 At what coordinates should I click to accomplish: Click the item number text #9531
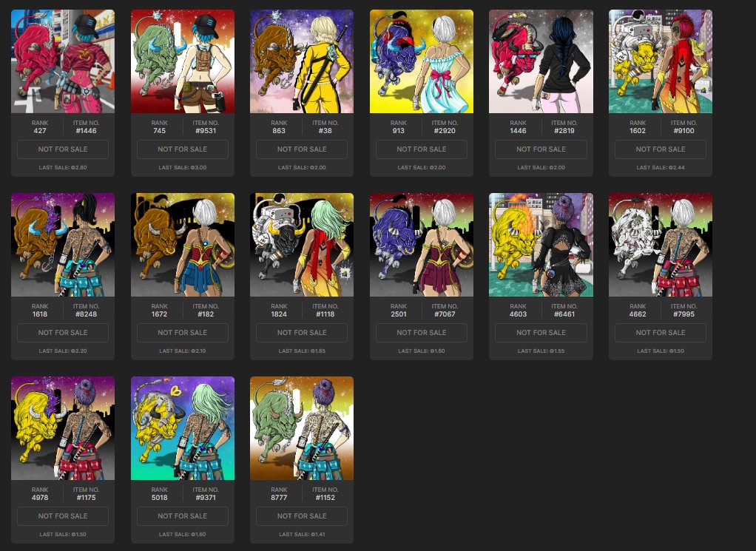206,131
